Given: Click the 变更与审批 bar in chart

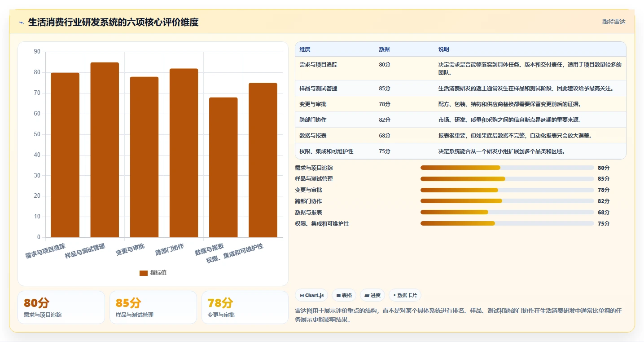Looking at the screenshot, I should click(x=144, y=157).
